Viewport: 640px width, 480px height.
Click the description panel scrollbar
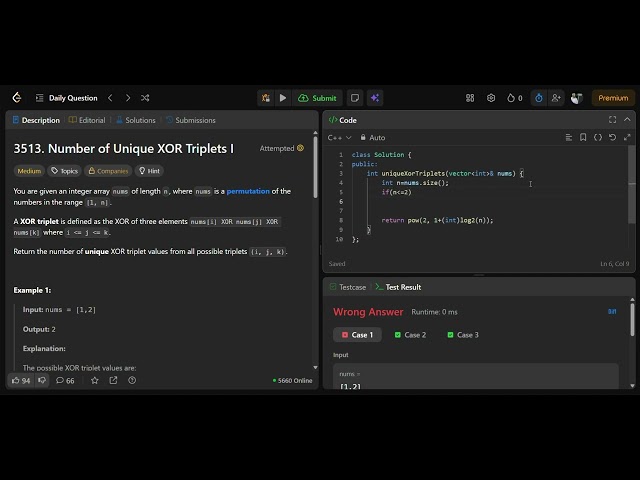tap(315, 167)
